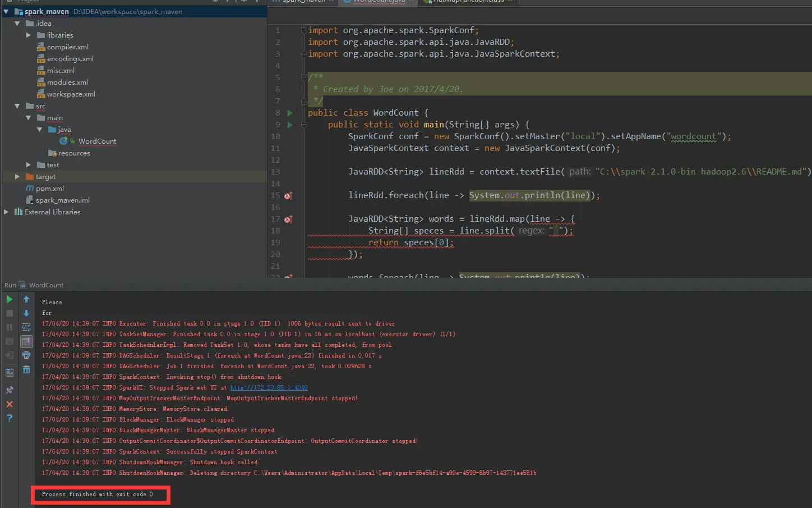Select workspace.xml in the project tree
This screenshot has height=508, width=812.
coord(71,94)
